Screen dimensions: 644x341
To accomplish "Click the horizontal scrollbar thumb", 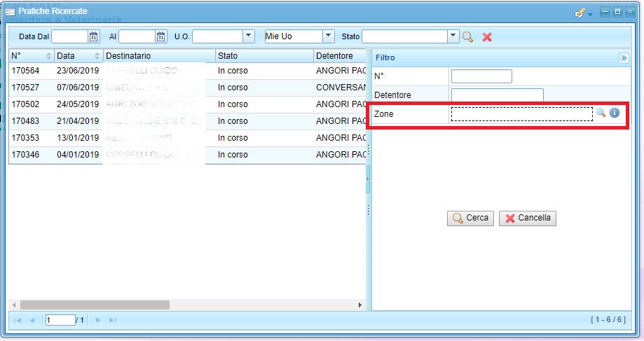I will click(95, 305).
